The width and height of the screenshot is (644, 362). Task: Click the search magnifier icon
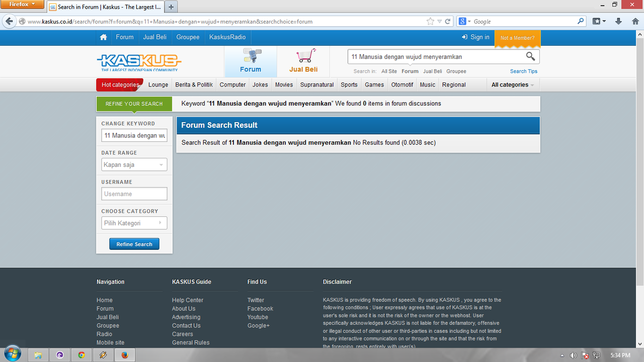530,56
